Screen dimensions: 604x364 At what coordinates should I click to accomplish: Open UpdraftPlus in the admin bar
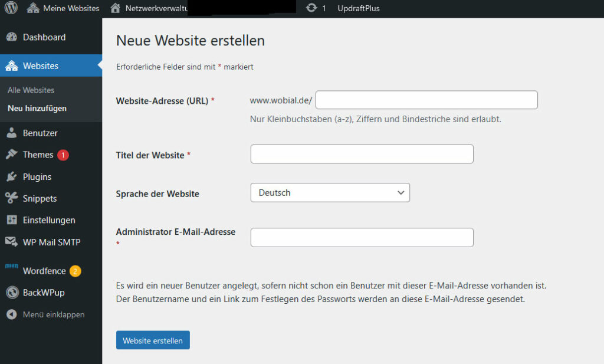[358, 8]
